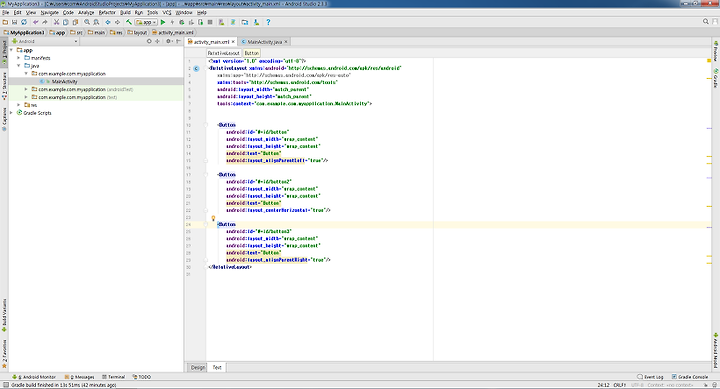The image size is (720, 389).
Task: Click the CRLF line separator status entry
Action: pos(619,385)
